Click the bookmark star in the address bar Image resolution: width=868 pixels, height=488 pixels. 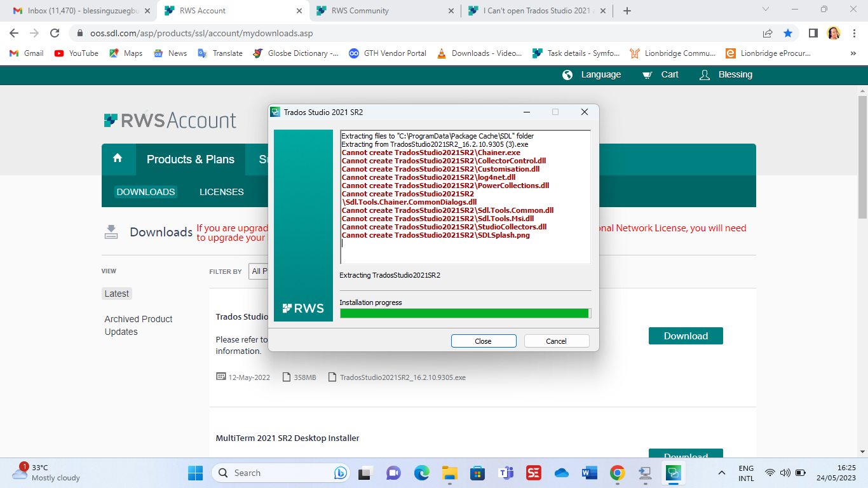point(789,32)
